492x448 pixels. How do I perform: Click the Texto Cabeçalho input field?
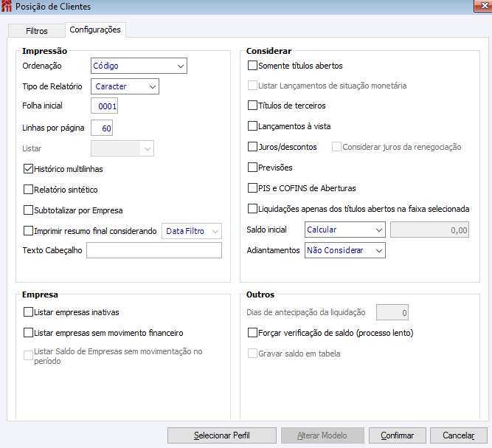click(154, 251)
